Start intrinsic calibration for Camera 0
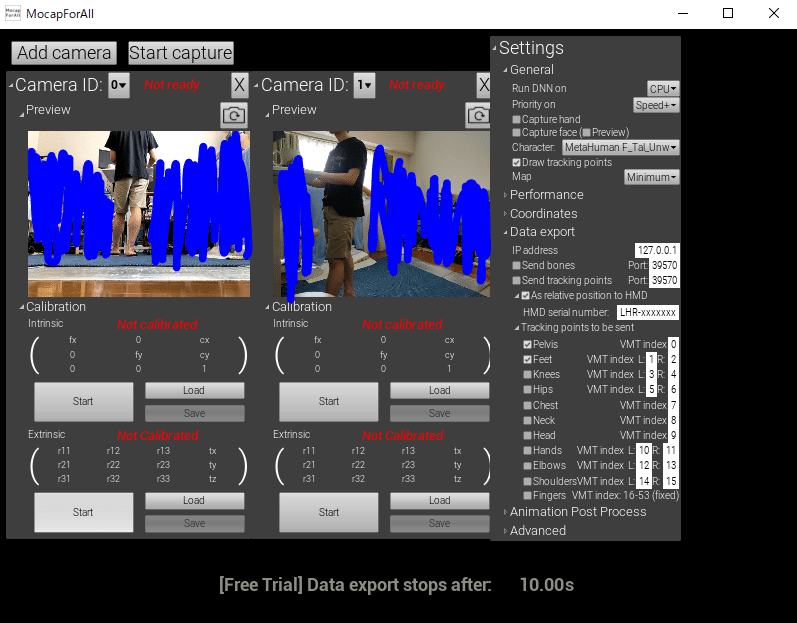 [83, 401]
